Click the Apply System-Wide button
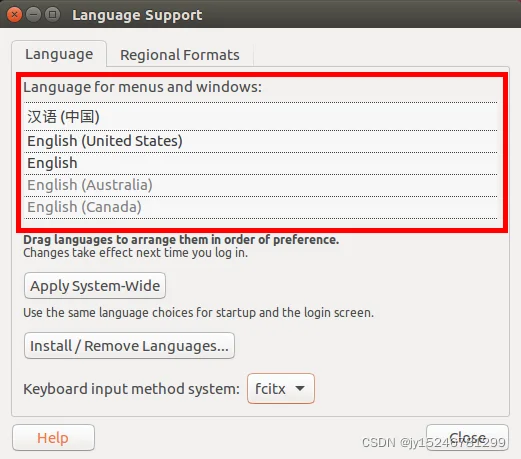 [95, 286]
